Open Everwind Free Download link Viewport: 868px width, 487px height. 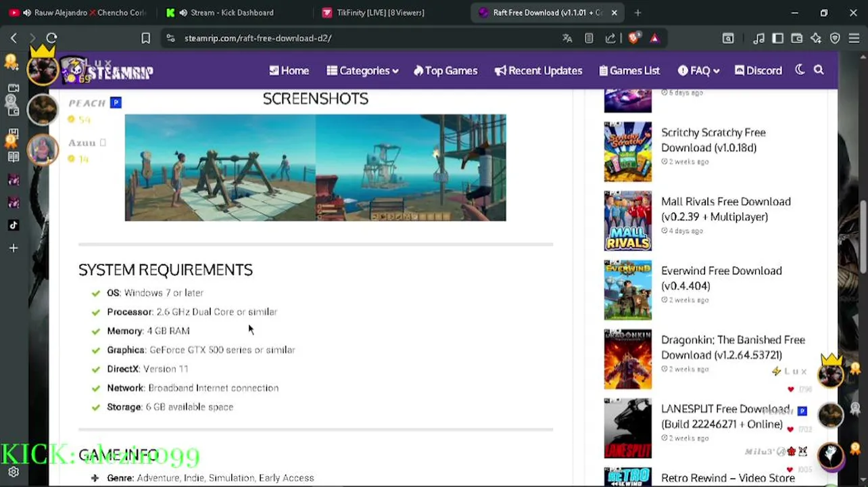pyautogui.click(x=721, y=278)
